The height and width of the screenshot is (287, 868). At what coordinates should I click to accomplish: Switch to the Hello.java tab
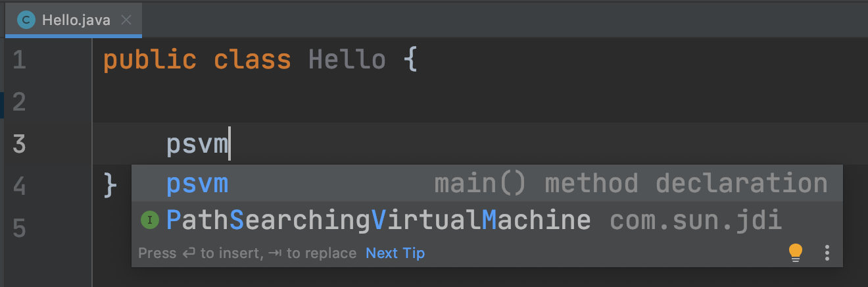point(73,20)
